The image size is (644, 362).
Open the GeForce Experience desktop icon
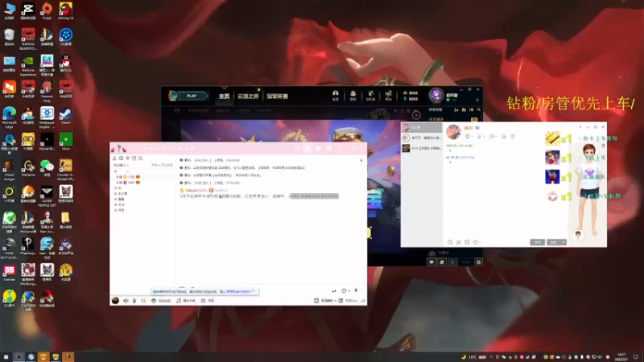click(x=28, y=66)
